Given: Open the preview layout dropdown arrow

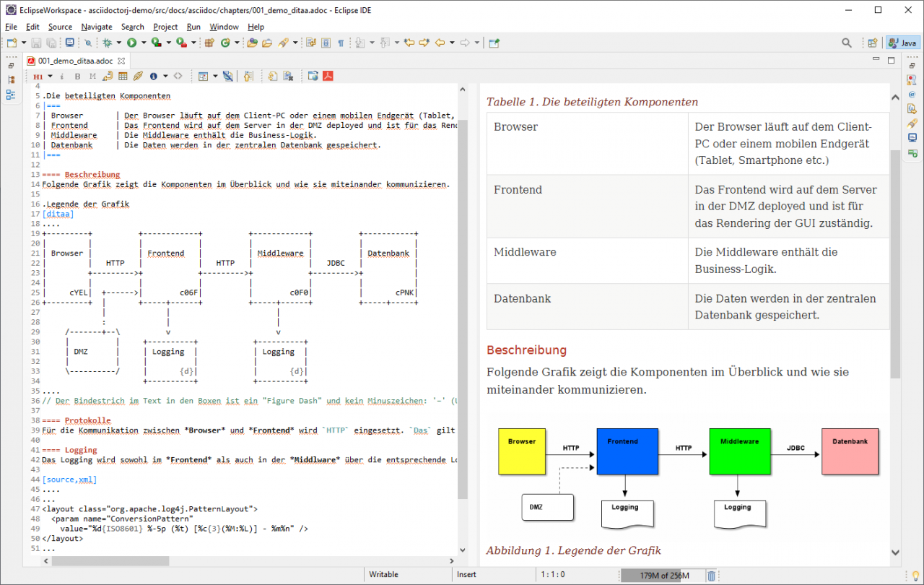Looking at the screenshot, I should [x=215, y=76].
